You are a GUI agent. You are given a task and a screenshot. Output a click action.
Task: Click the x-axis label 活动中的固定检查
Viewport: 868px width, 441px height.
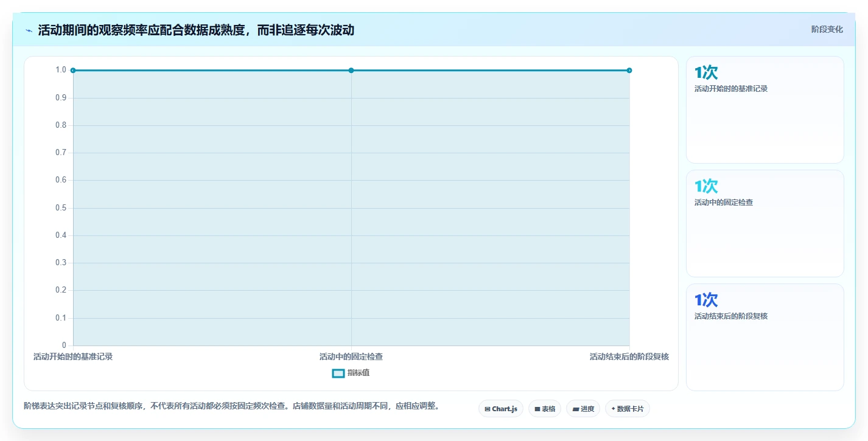(351, 356)
